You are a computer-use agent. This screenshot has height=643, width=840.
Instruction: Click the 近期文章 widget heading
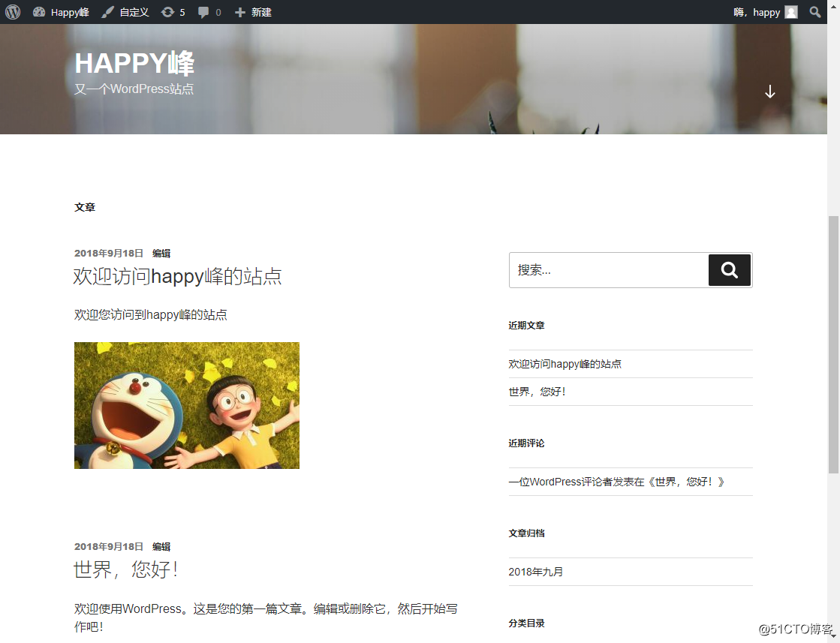(527, 326)
